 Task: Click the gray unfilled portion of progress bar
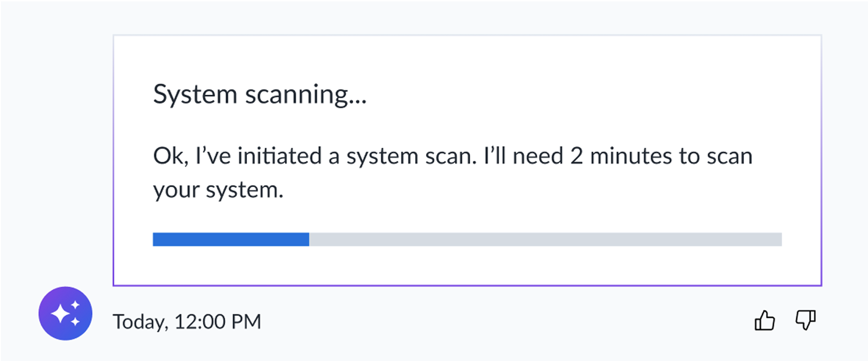[x=546, y=239]
